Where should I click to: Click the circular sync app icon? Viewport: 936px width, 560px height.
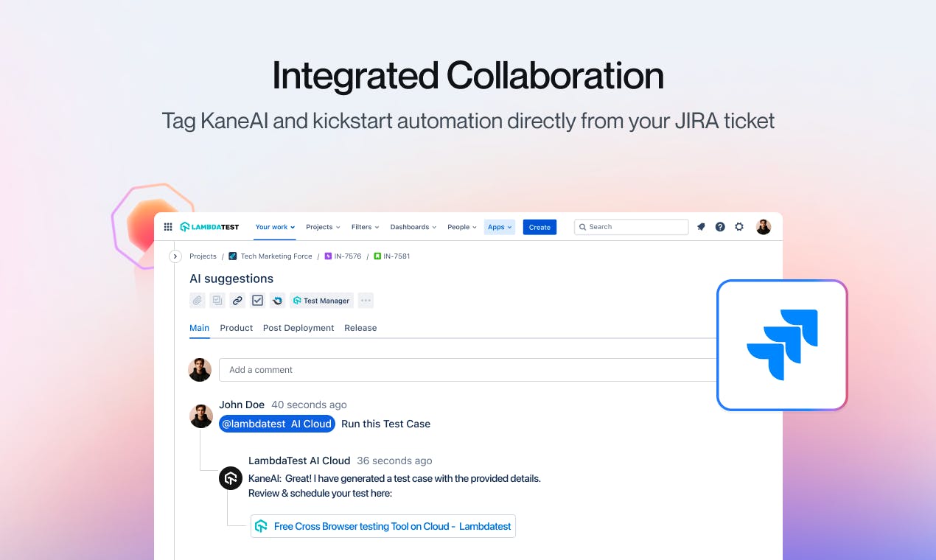tap(277, 301)
